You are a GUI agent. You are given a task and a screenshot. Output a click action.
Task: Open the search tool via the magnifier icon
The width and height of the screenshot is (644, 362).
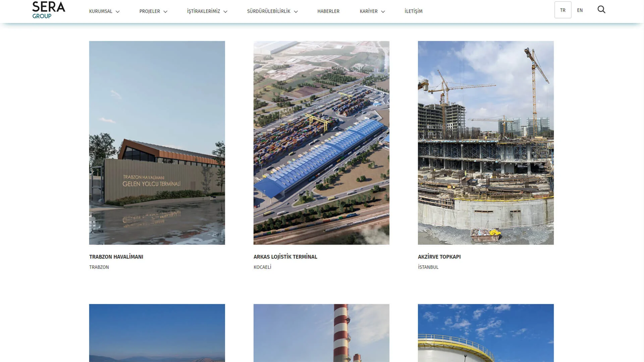(x=601, y=10)
